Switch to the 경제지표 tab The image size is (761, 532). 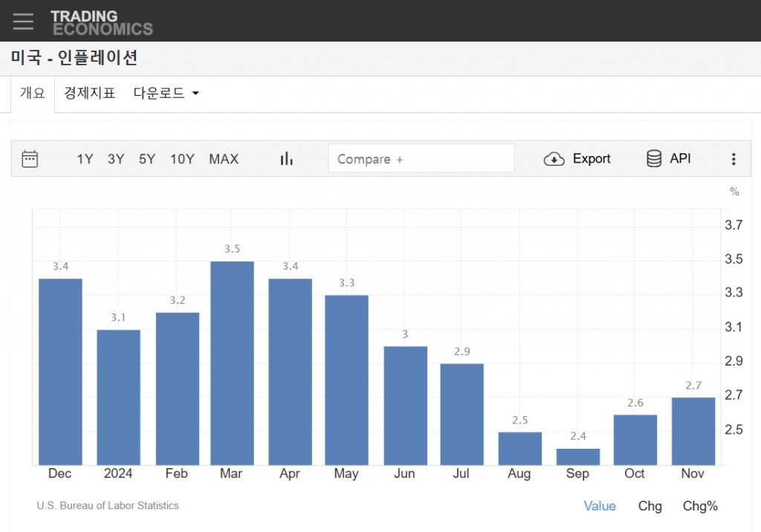point(89,94)
